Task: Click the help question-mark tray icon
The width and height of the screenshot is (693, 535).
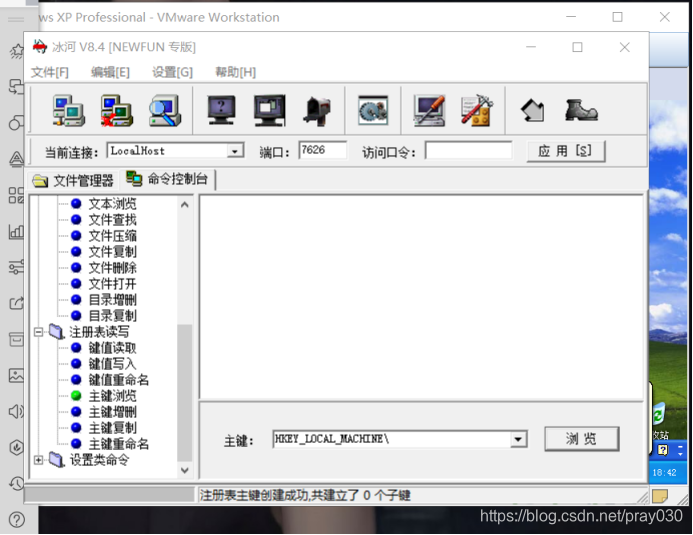Action: [x=663, y=450]
